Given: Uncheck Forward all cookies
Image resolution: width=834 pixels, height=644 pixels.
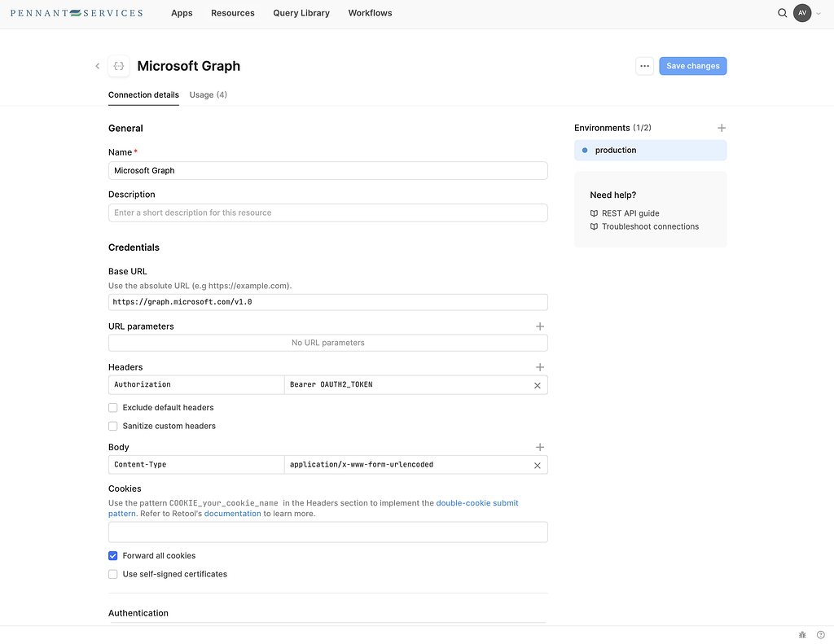Looking at the screenshot, I should coord(112,555).
